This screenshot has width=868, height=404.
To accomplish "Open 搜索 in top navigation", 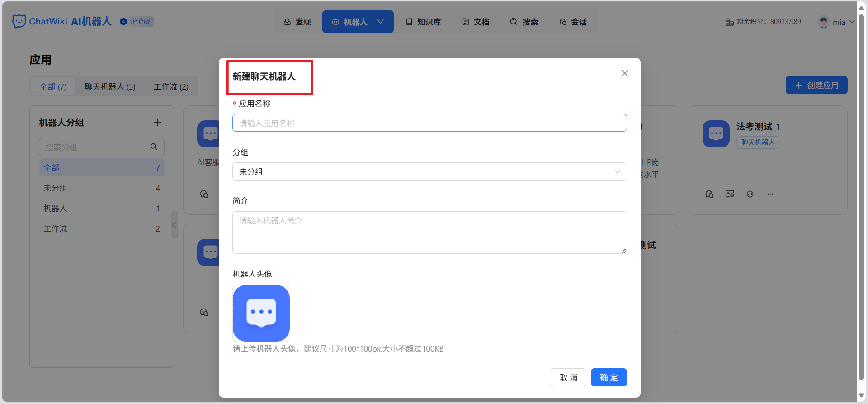I will (524, 22).
